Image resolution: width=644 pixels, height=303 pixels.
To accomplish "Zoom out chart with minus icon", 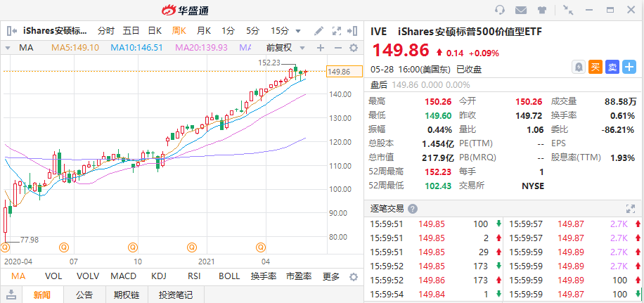I will pos(338,48).
